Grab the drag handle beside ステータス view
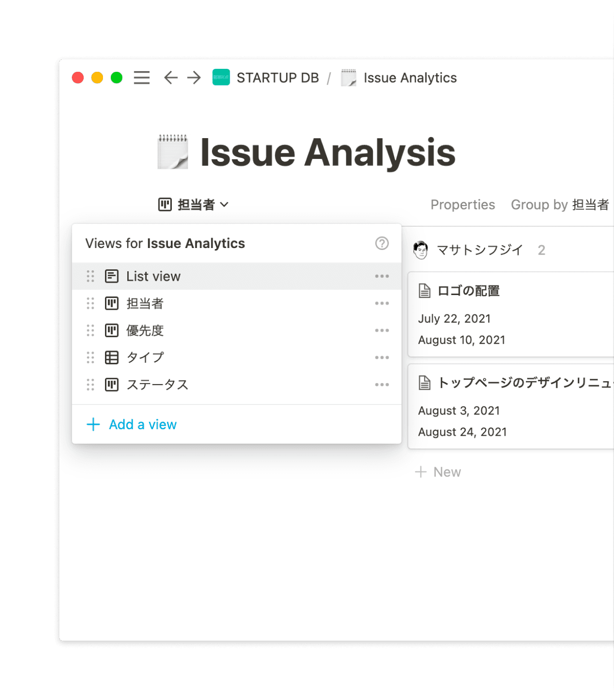 (90, 385)
